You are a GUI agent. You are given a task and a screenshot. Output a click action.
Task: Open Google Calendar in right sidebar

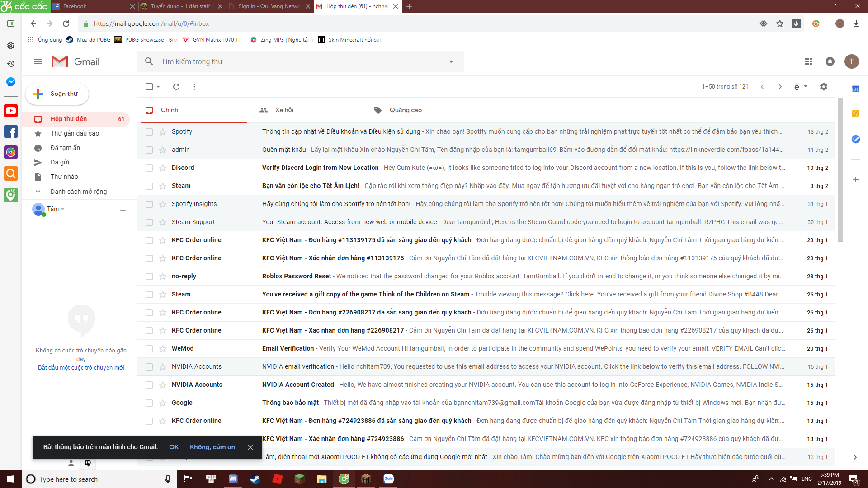pyautogui.click(x=855, y=89)
